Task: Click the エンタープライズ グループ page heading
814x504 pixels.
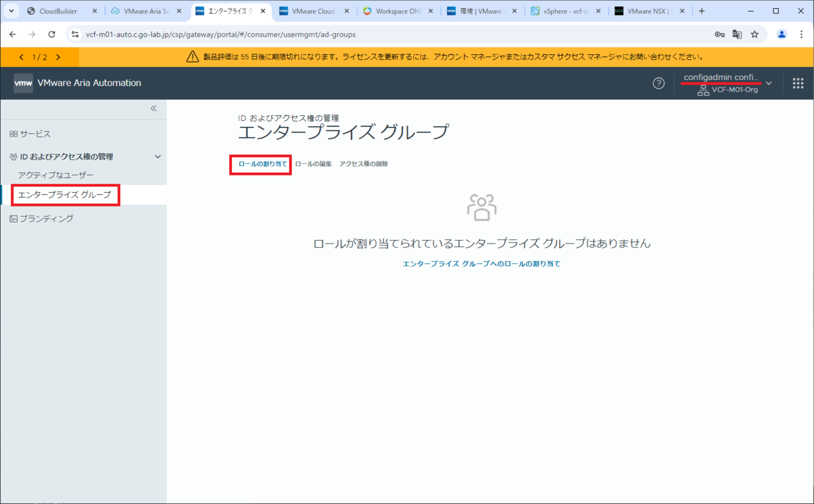Action: (x=343, y=132)
